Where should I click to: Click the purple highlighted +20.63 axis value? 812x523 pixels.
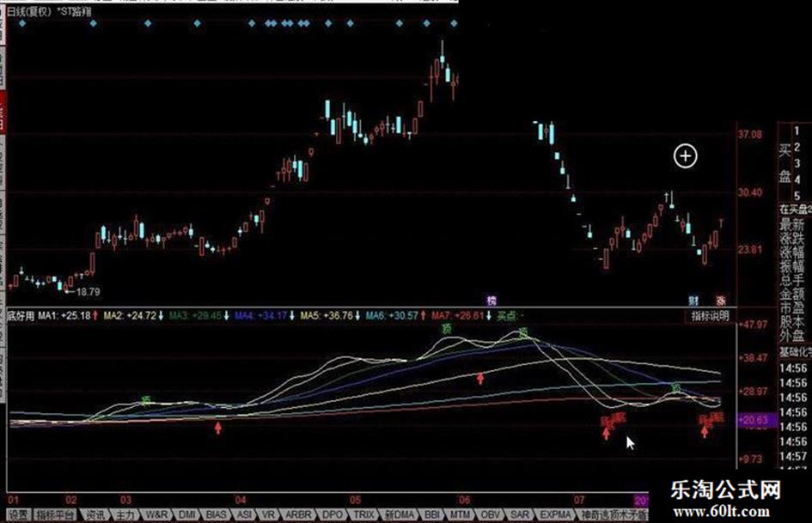[757, 420]
